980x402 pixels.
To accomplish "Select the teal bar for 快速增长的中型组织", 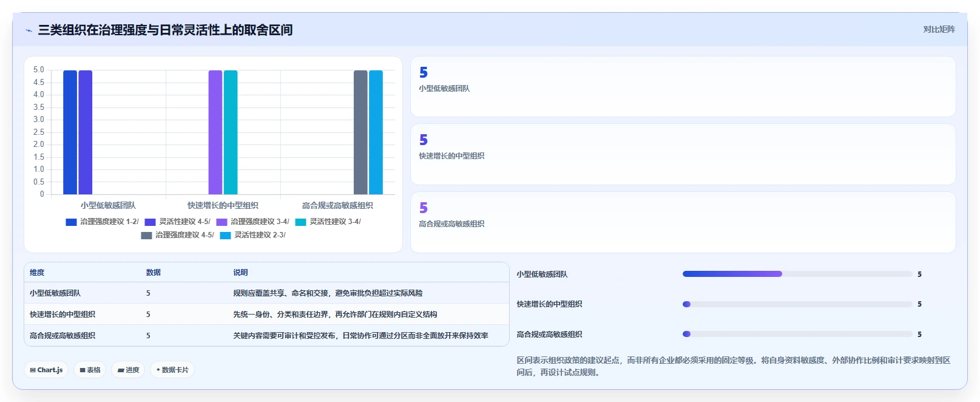I will pyautogui.click(x=231, y=132).
